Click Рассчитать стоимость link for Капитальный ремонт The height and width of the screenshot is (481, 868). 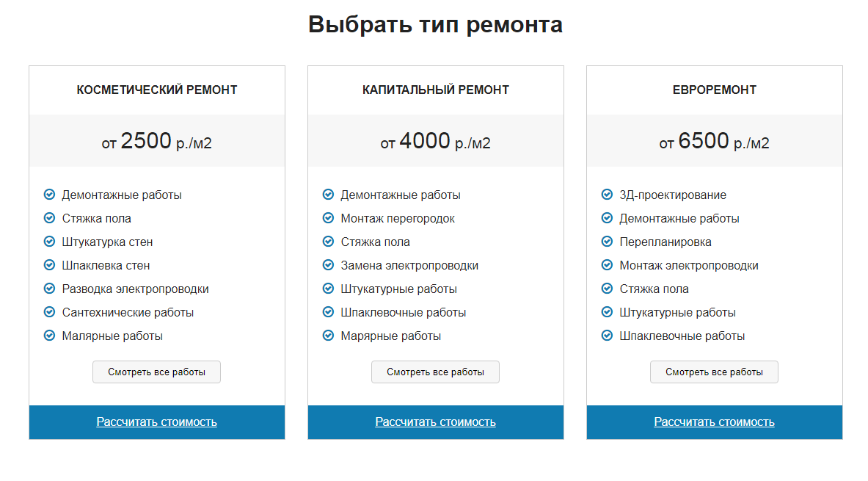[435, 422]
